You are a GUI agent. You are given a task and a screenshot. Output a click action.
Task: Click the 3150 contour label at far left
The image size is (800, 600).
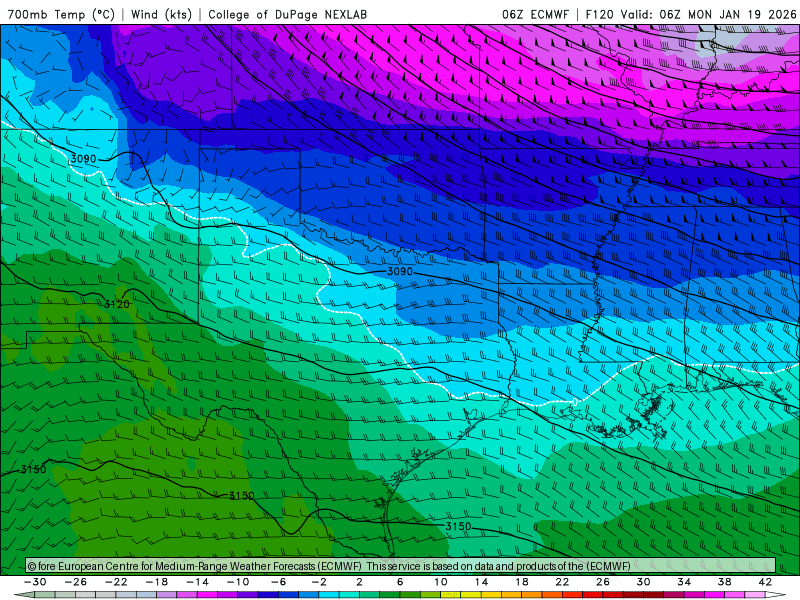coord(33,469)
